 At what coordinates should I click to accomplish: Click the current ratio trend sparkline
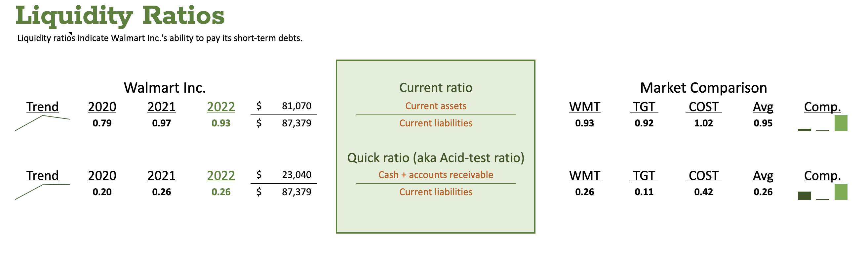coord(42,123)
